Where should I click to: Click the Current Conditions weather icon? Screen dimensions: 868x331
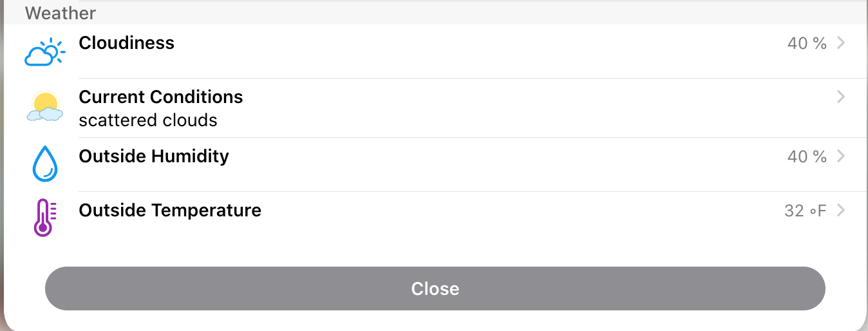44,107
